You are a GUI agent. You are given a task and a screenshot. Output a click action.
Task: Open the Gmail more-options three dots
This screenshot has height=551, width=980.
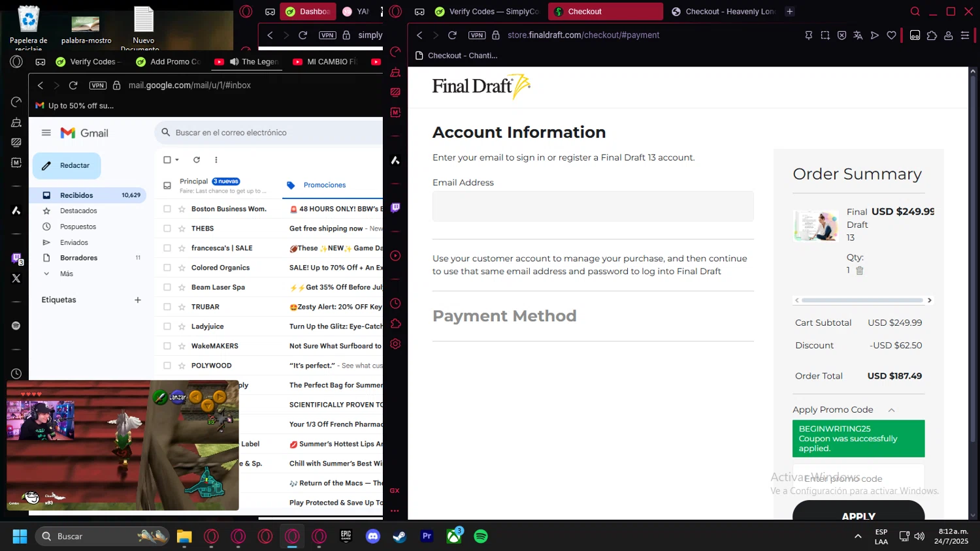216,160
